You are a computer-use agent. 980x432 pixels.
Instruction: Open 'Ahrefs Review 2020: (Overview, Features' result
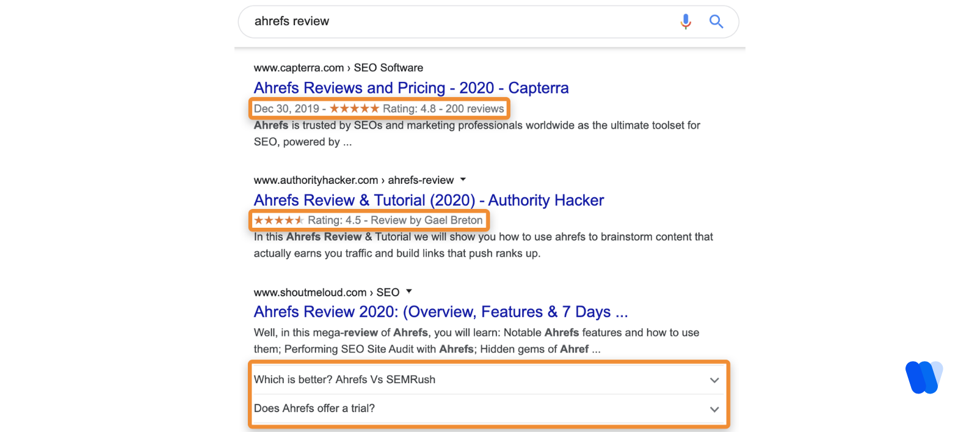440,312
